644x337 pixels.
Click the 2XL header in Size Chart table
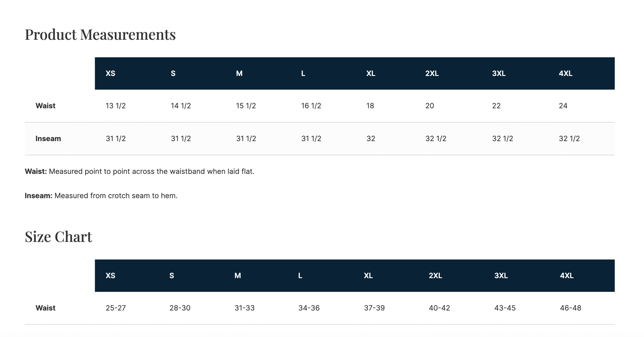click(x=435, y=276)
